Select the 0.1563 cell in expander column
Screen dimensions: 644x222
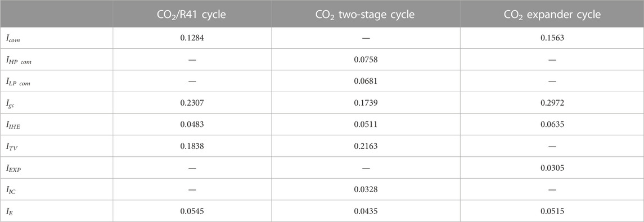point(552,38)
